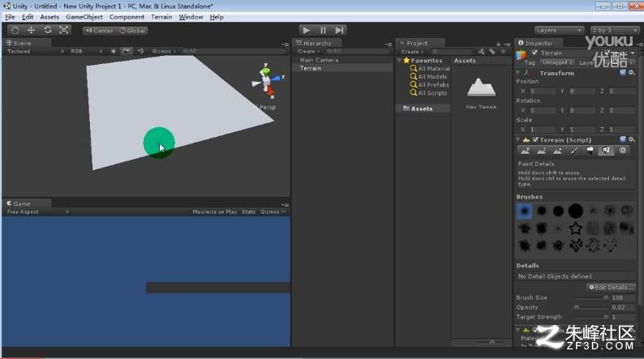Open the Hierarchy Create button
The height and width of the screenshot is (359, 644).
[x=308, y=51]
